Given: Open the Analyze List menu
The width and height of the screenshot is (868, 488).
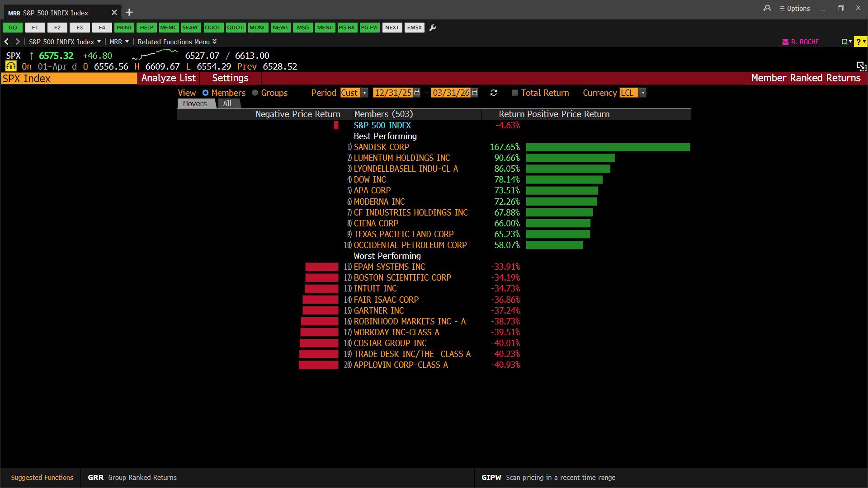Looking at the screenshot, I should coord(168,78).
